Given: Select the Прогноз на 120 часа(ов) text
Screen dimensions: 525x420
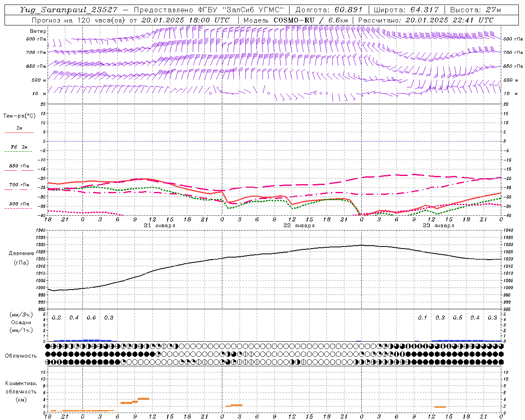Looking at the screenshot, I should pyautogui.click(x=78, y=20).
